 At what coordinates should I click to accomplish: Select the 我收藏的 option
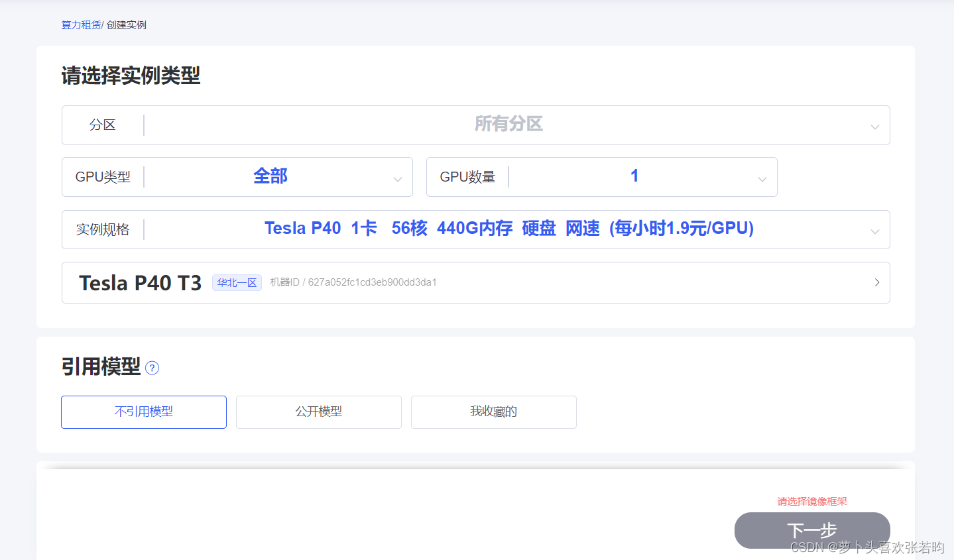494,412
